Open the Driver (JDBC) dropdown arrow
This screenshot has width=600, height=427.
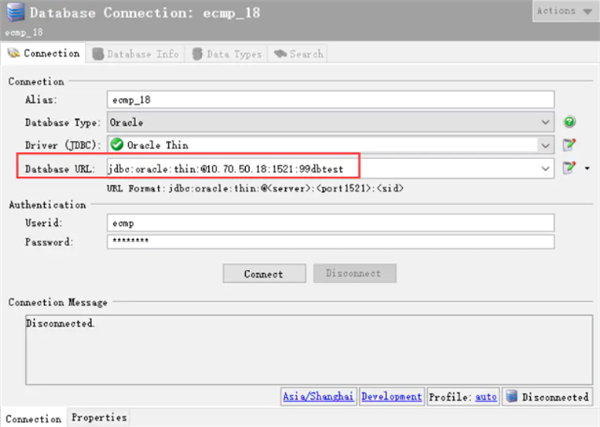pos(545,145)
